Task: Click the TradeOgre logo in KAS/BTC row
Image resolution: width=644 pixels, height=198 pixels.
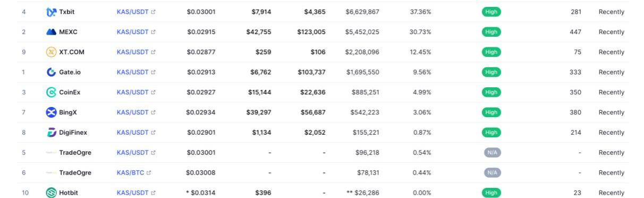Action: coord(51,172)
